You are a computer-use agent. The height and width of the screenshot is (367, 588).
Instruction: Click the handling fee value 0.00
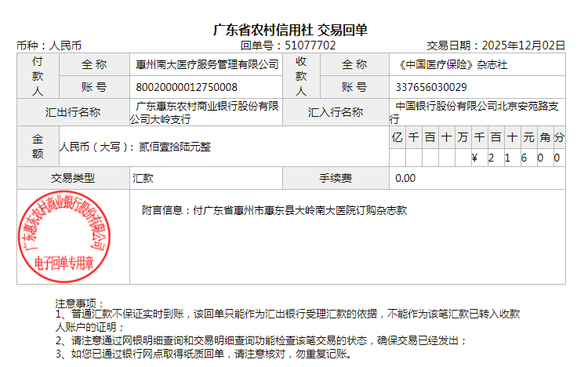coord(405,178)
